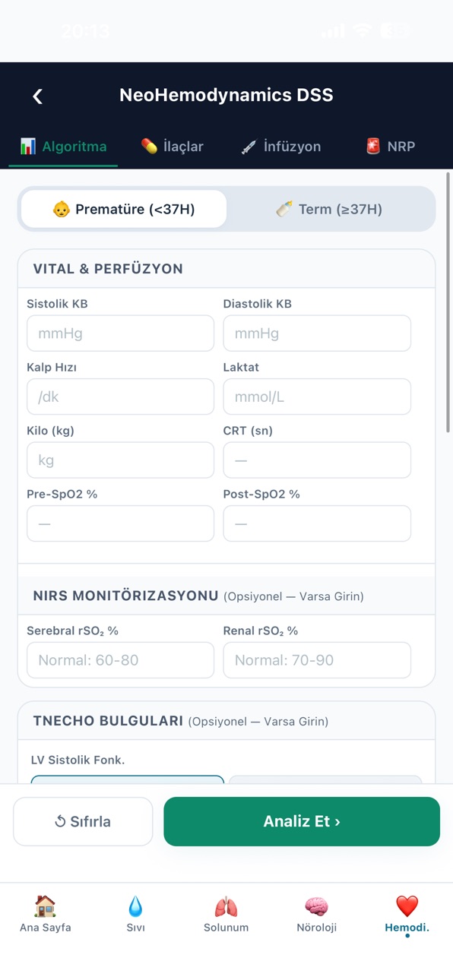The width and height of the screenshot is (453, 980).
Task: Select Hemodi. heart icon
Action: pos(407,906)
